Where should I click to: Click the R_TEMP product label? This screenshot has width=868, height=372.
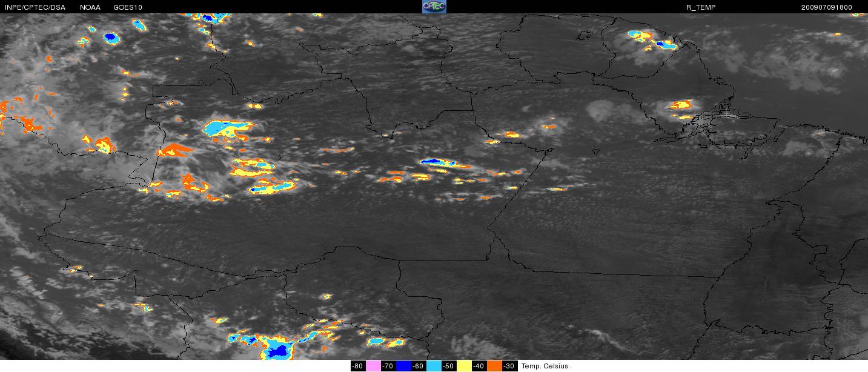coord(700,7)
